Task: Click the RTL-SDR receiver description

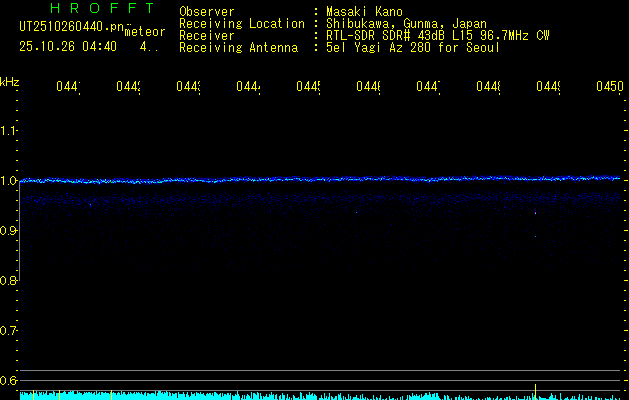Action: click(x=438, y=35)
